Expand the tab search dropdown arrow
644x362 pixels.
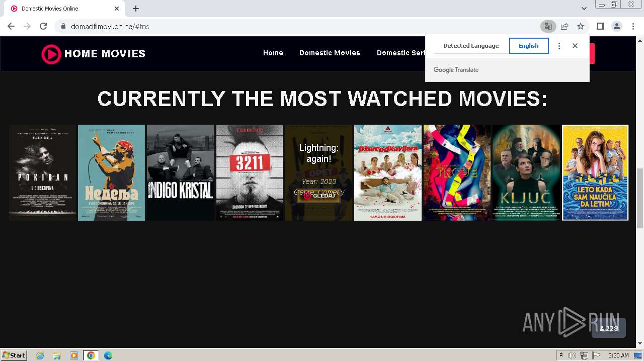[x=584, y=9]
